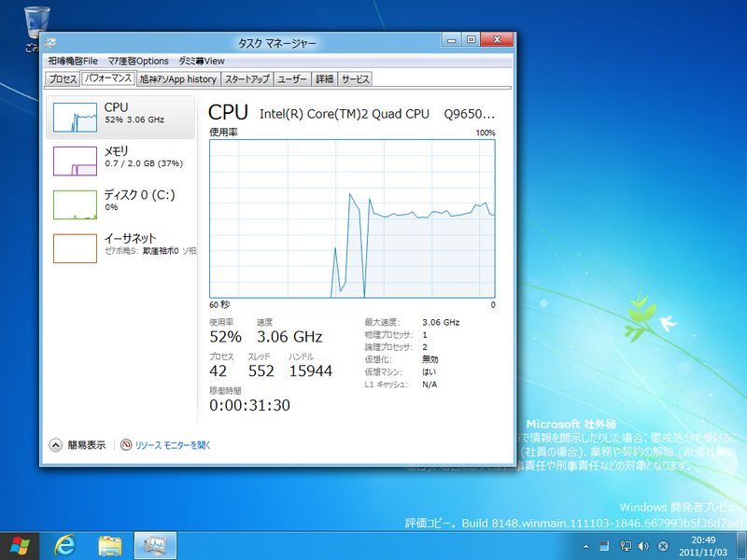Open the File menu
Image resolution: width=747 pixels, height=560 pixels.
[x=73, y=61]
